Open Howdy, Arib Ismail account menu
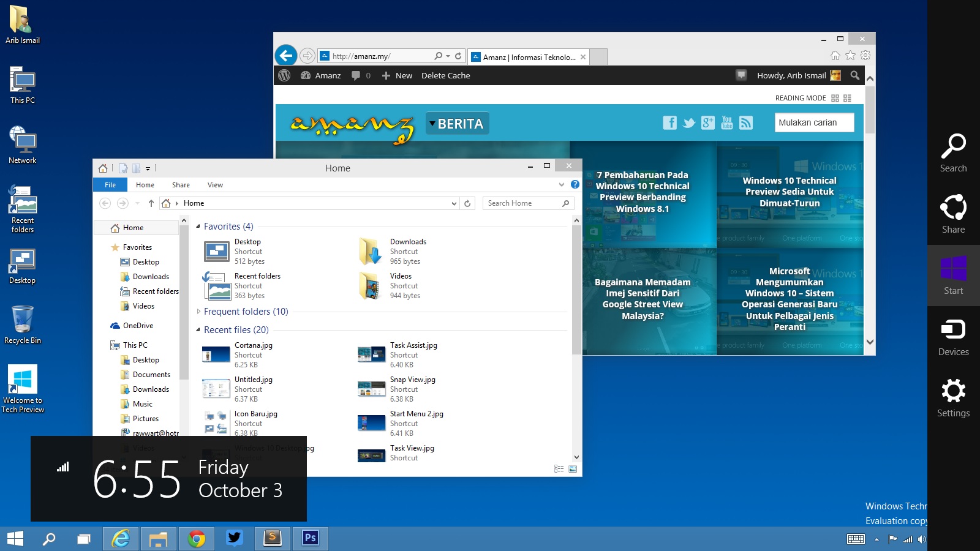 (799, 75)
